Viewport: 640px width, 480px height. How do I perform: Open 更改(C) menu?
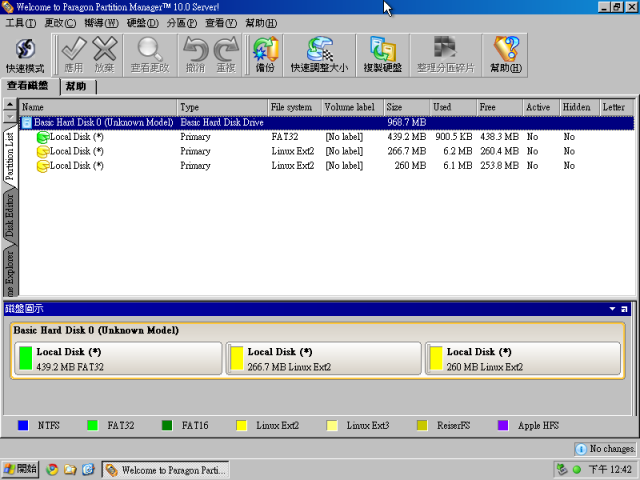pyautogui.click(x=60, y=23)
